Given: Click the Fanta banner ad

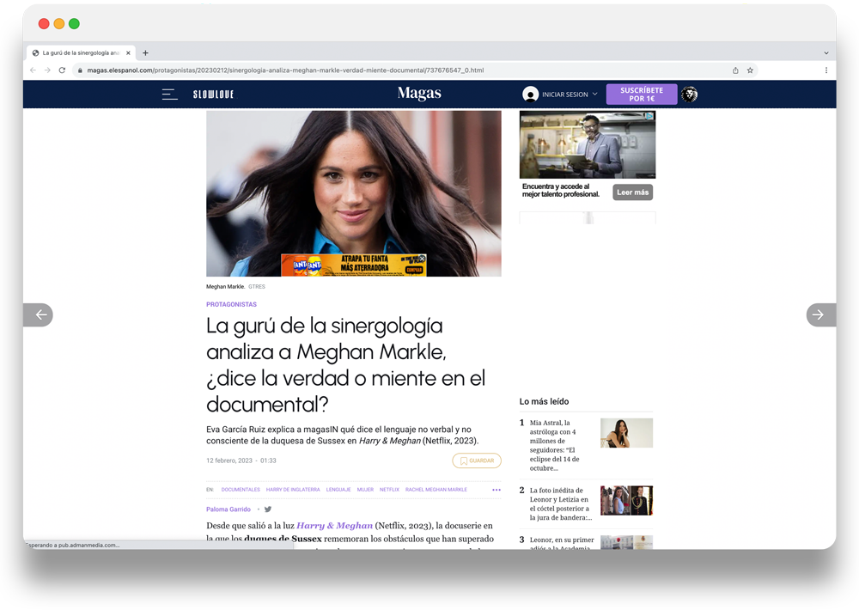Looking at the screenshot, I should coord(353,265).
